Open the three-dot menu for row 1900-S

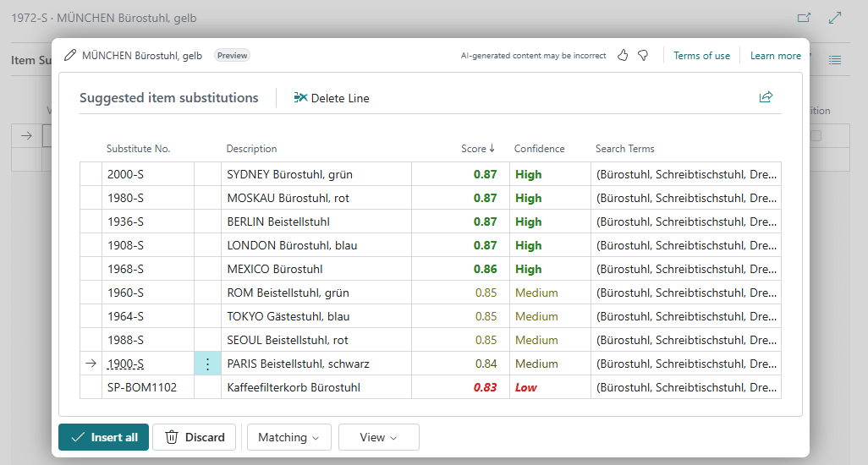click(207, 364)
